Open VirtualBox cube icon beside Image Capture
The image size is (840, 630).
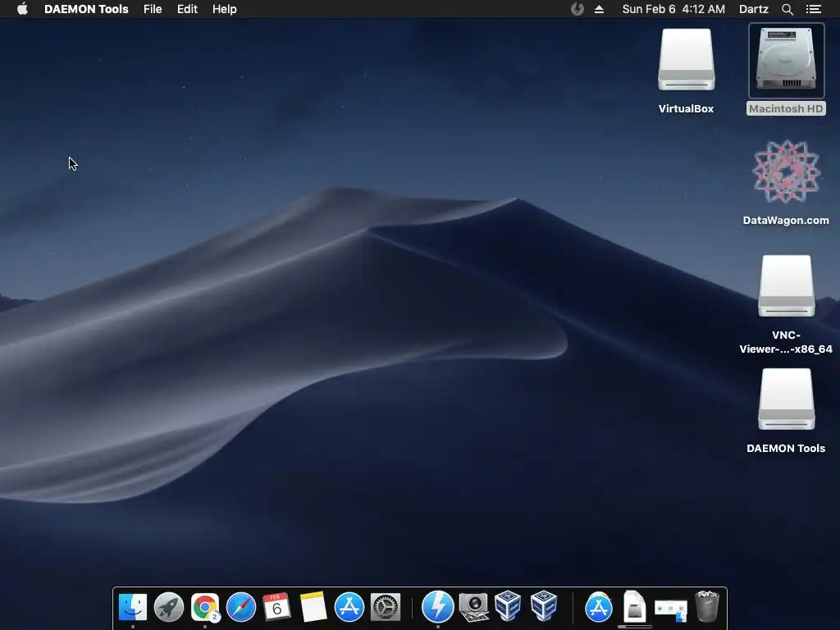pyautogui.click(x=508, y=606)
